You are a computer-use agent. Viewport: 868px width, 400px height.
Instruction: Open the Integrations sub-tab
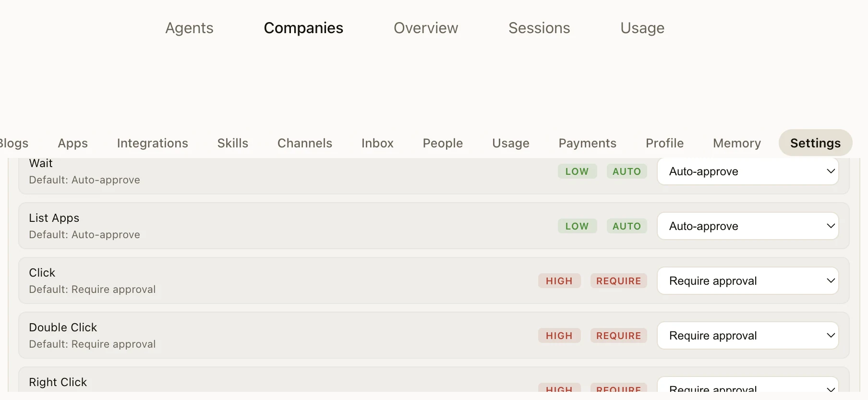152,143
